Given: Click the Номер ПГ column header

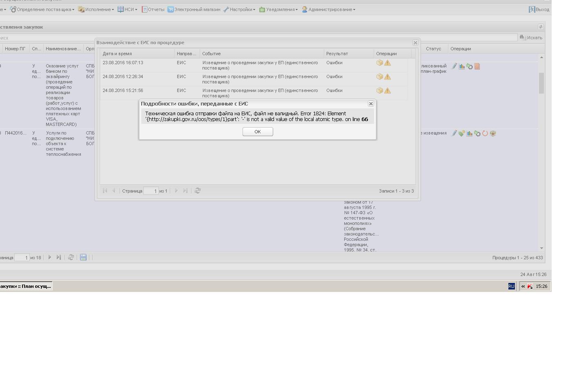Looking at the screenshot, I should point(16,49).
